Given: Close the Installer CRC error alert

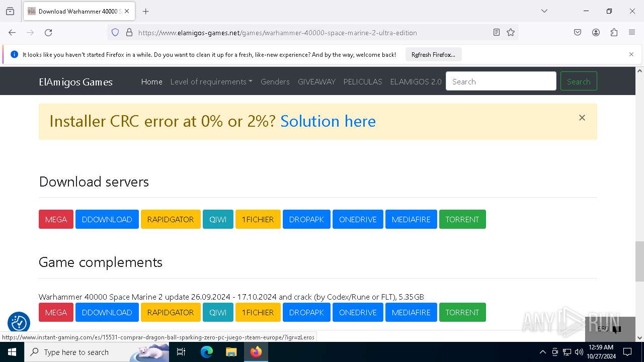Looking at the screenshot, I should pos(582,118).
